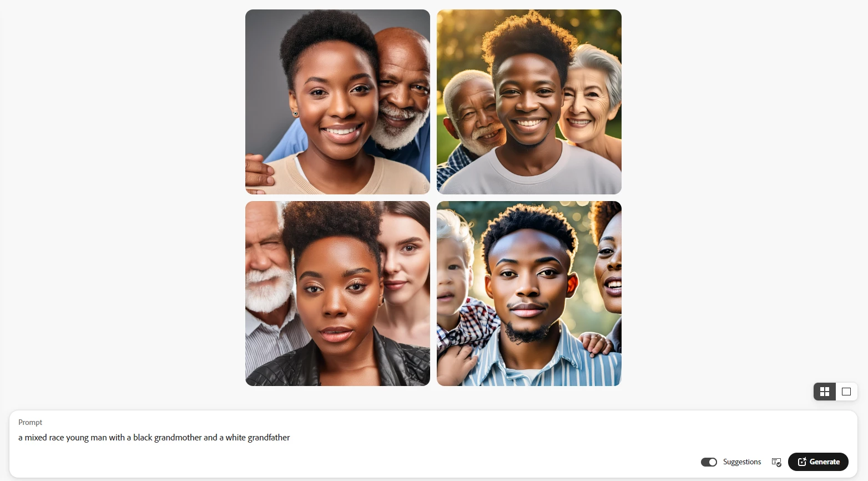The width and height of the screenshot is (868, 481).
Task: Toggle the Suggestions switch off
Action: [709, 462]
